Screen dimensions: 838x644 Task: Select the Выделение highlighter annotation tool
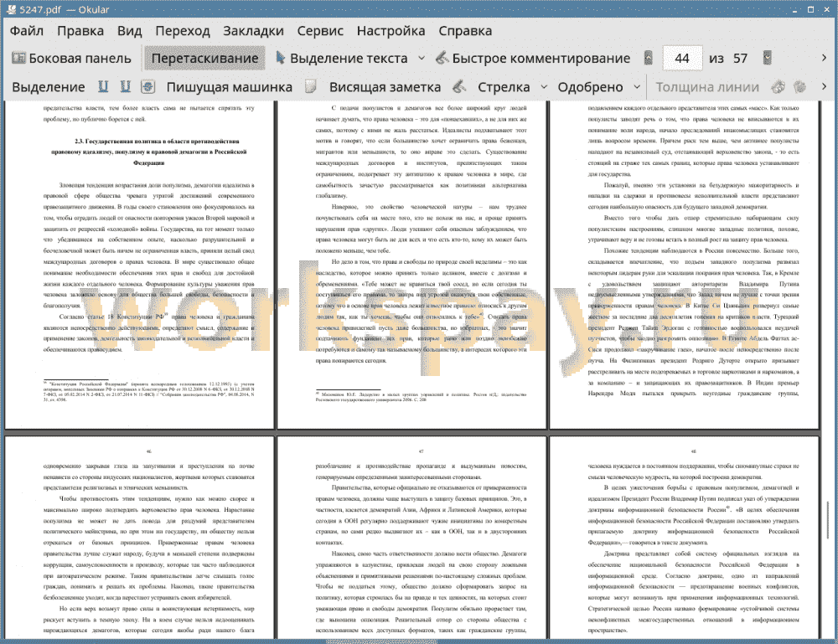[48, 87]
